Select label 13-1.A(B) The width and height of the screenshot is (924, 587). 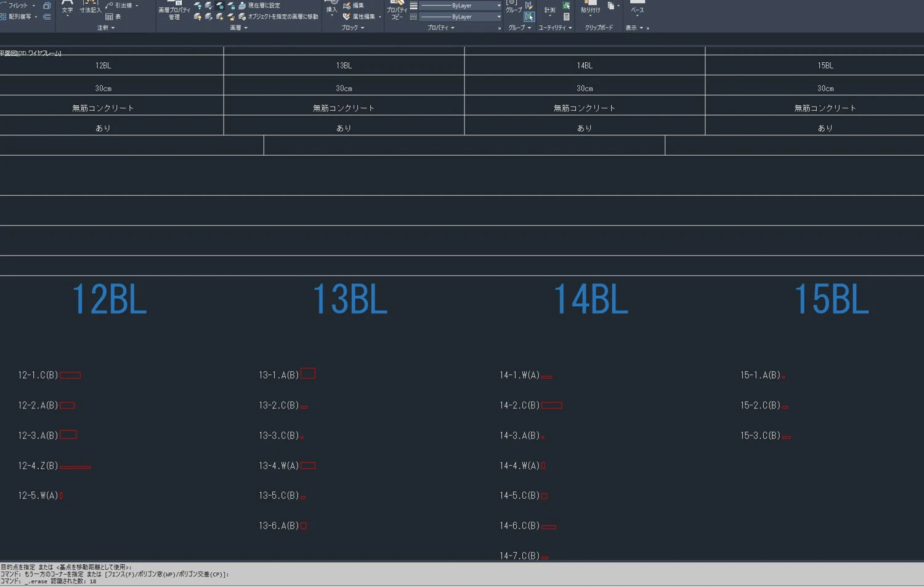(x=278, y=375)
